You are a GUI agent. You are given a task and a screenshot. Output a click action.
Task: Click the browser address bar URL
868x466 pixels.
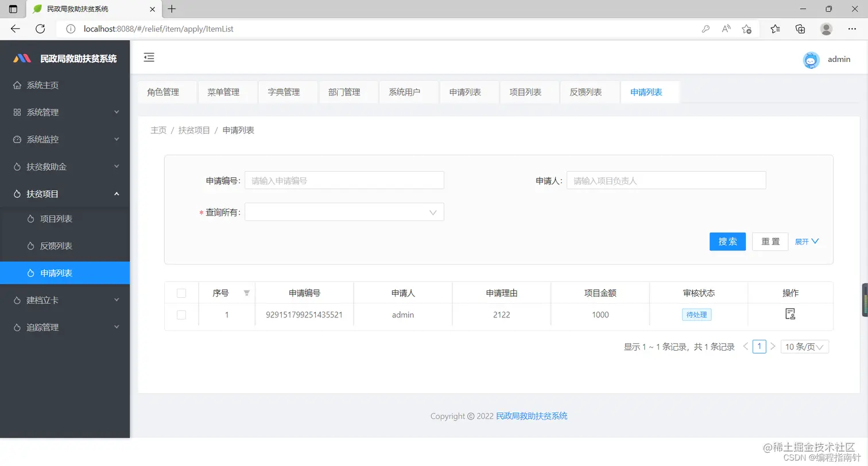pos(158,29)
